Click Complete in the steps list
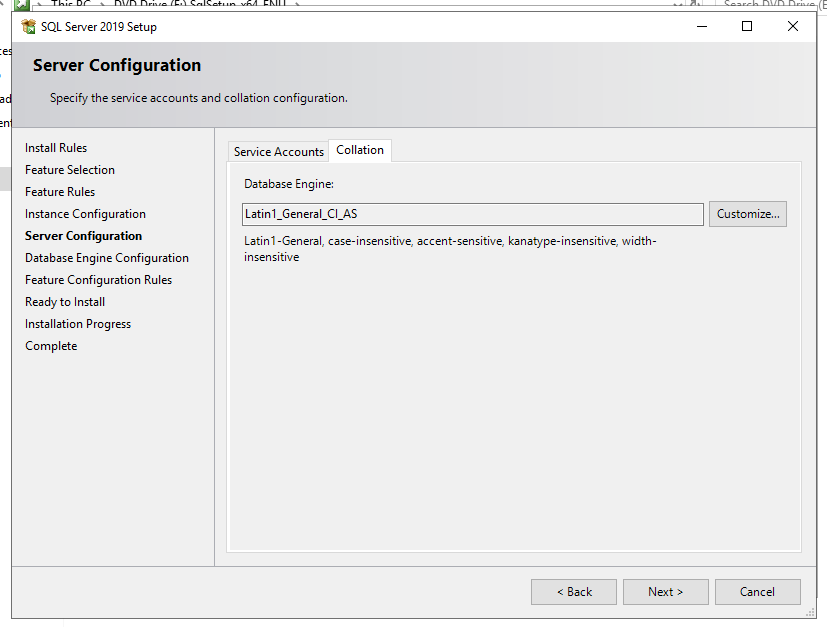Viewport: 827px width, 627px height. tap(51, 346)
